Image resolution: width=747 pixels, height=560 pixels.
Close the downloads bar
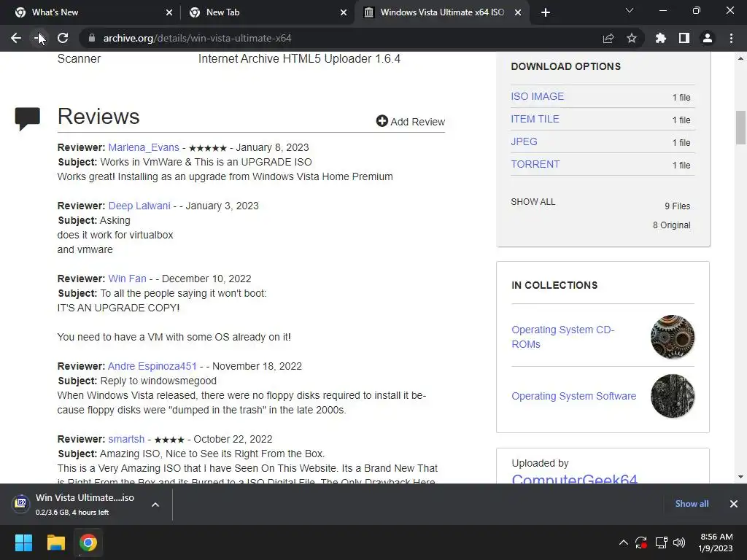(x=734, y=503)
